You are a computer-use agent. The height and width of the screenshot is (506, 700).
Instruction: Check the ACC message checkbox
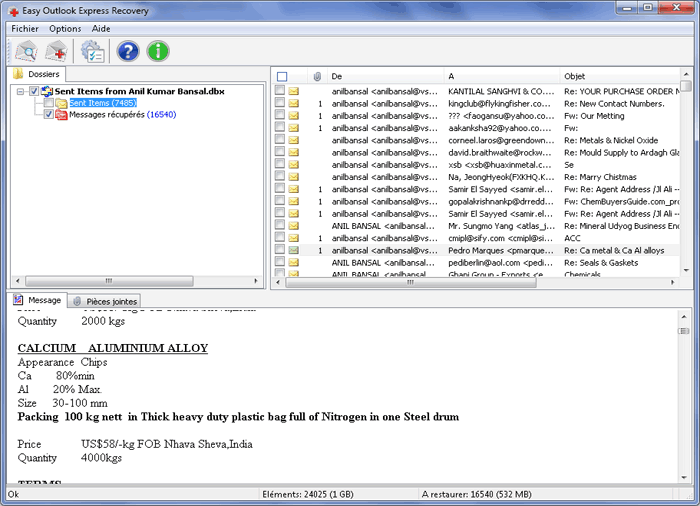[279, 237]
